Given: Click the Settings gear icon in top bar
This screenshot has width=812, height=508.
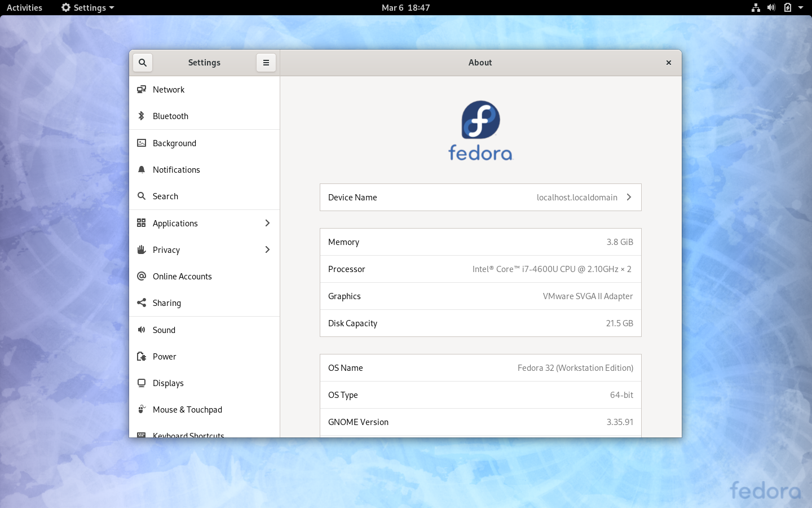Looking at the screenshot, I should (x=66, y=7).
